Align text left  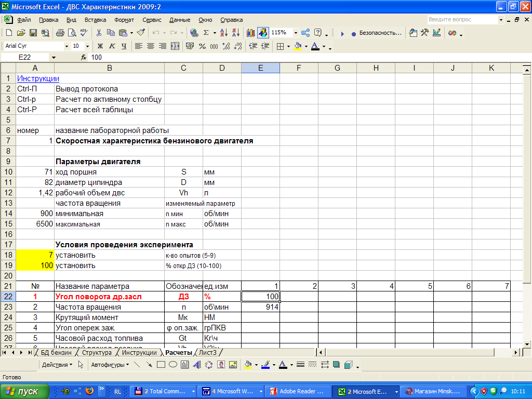pyautogui.click(x=138, y=46)
